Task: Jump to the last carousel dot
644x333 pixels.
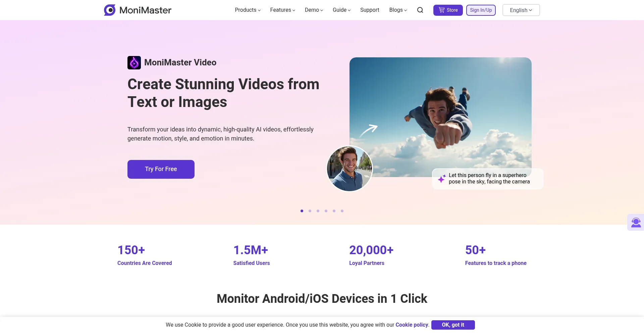Action: (x=342, y=211)
